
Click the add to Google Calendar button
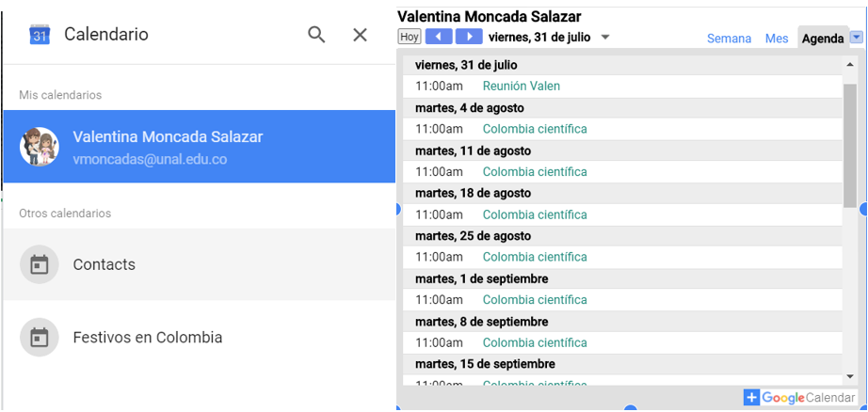[x=799, y=398]
